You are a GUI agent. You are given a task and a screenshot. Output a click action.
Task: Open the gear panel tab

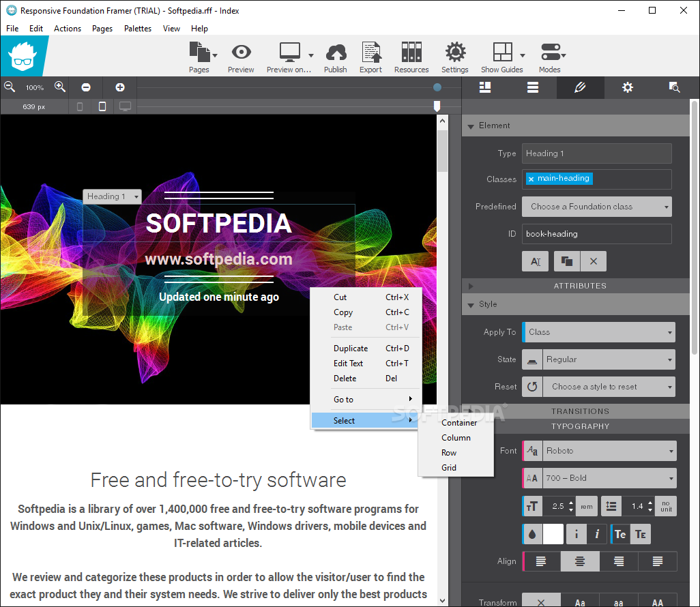coord(628,87)
